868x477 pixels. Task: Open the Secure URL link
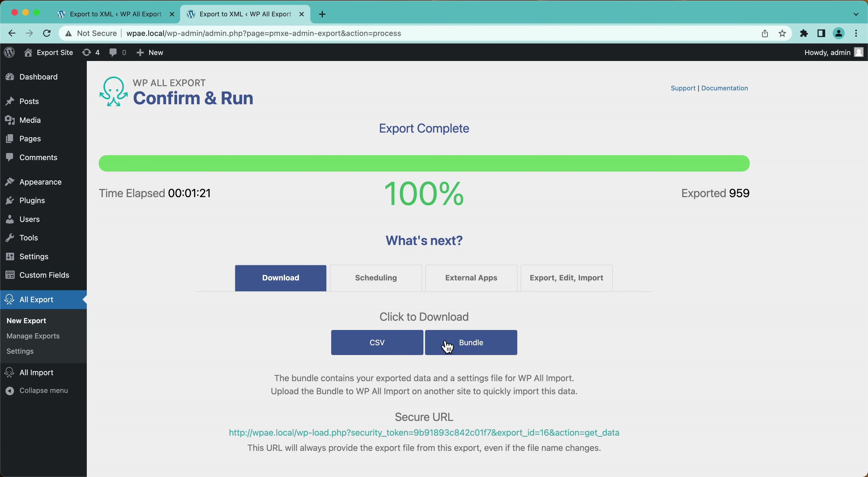click(x=424, y=433)
